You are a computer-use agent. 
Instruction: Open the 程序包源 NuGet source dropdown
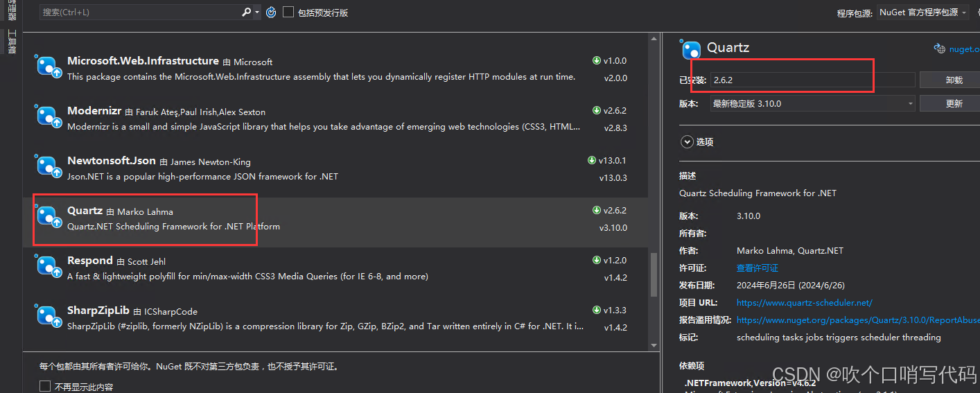tap(922, 12)
